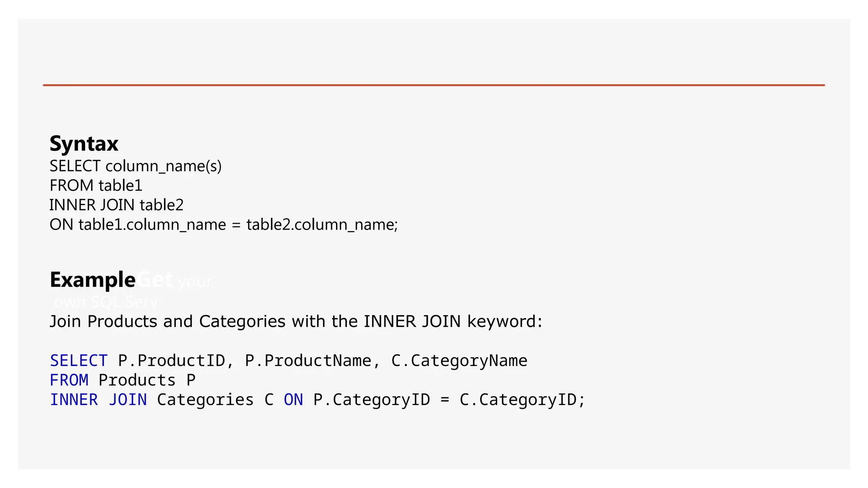Click 'Products P' in the example query
This screenshot has width=868, height=488.
point(147,380)
